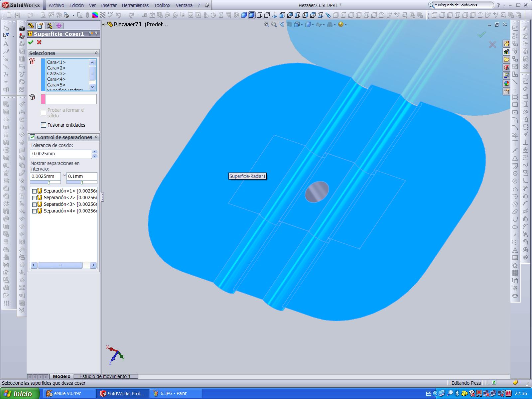Click the Previous View icon in viewport
The width and height of the screenshot is (532, 399).
(x=282, y=24)
